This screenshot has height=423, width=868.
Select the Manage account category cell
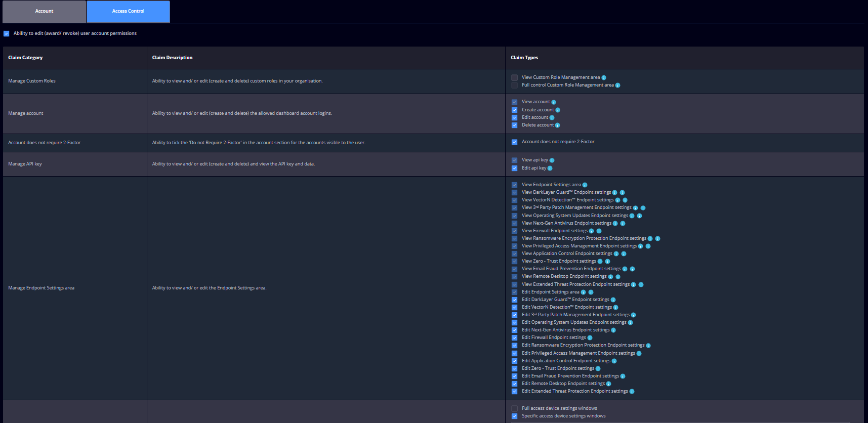tap(75, 114)
